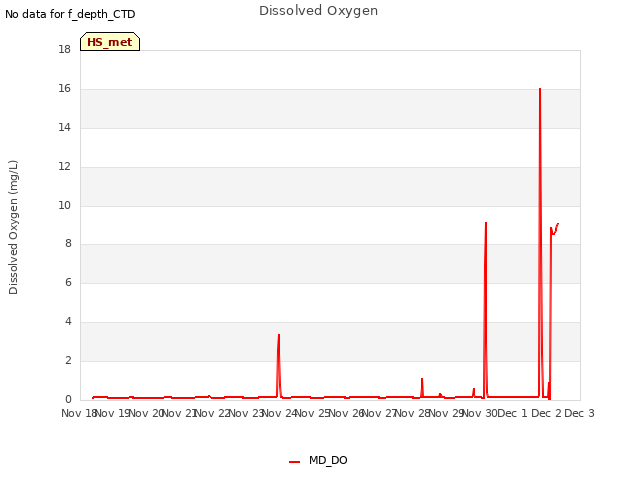This screenshot has height=480, width=640.
Task: Click the end of the data line near 9 mg/L
Action: [x=558, y=224]
